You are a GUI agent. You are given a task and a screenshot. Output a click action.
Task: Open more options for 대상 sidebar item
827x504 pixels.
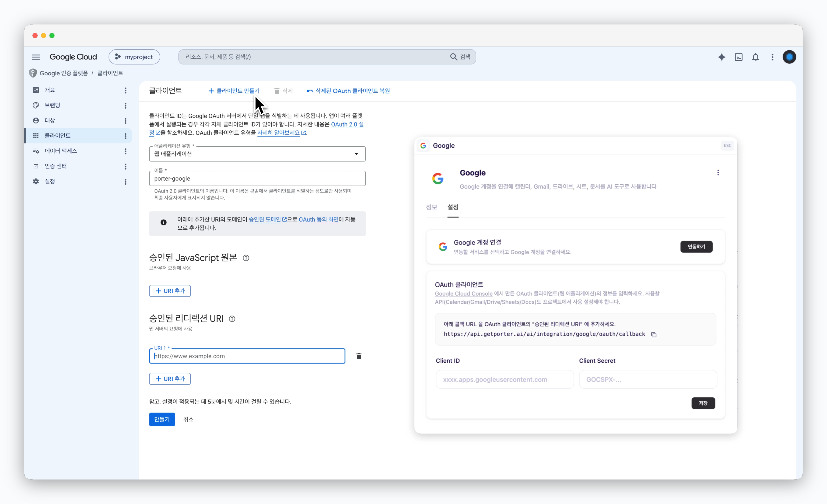pyautogui.click(x=126, y=120)
